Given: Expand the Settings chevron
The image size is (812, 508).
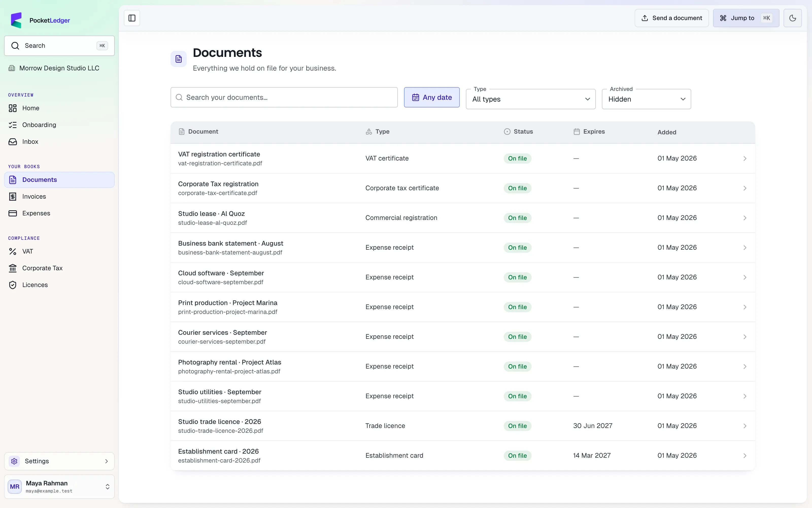Looking at the screenshot, I should (x=106, y=461).
